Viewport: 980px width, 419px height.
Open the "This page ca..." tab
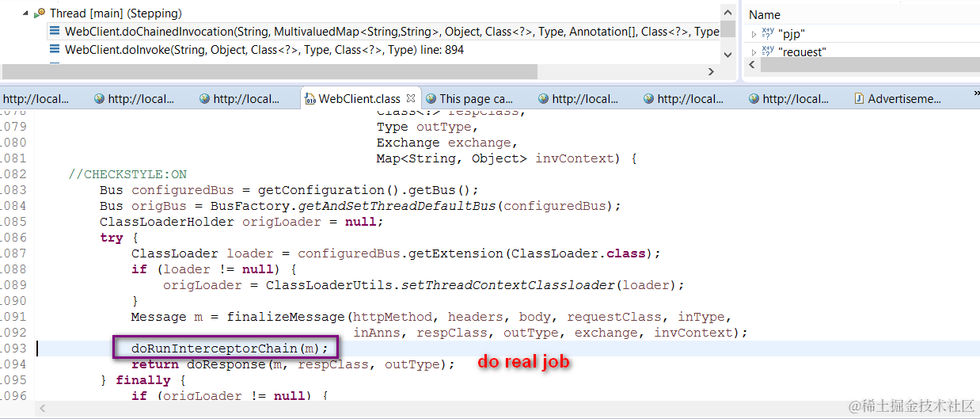pos(477,99)
